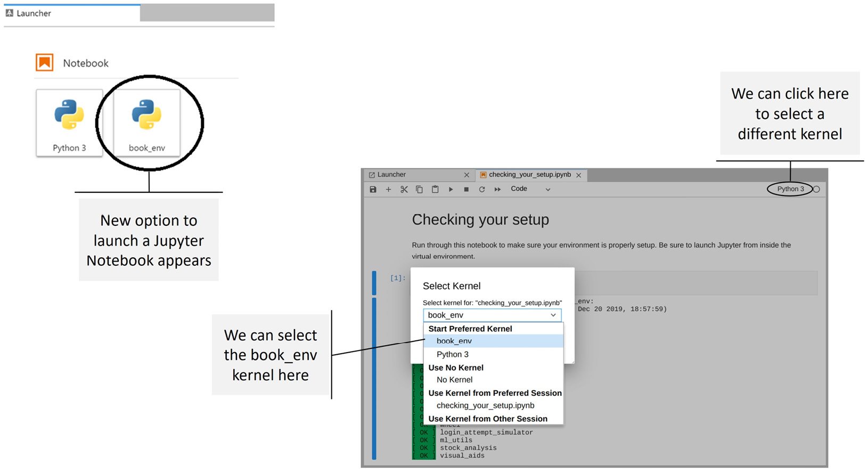This screenshot has height=472, width=868.
Task: Click the ml_utils output line
Action: pos(456,440)
